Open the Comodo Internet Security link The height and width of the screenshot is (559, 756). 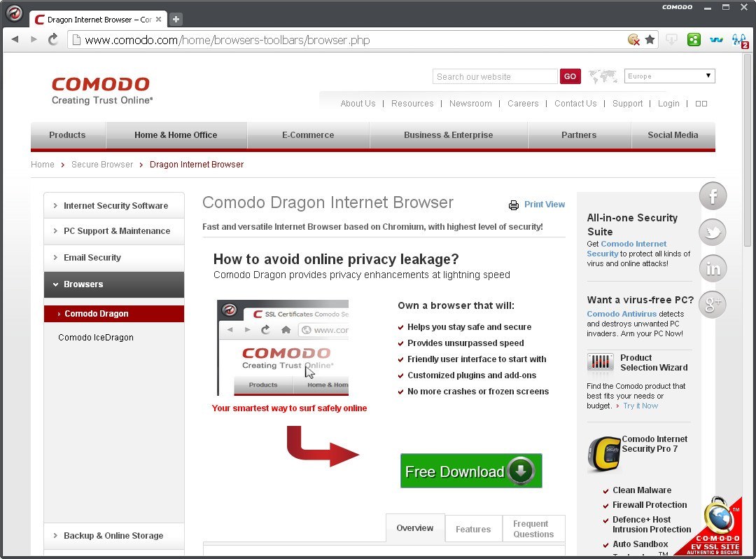pos(626,249)
